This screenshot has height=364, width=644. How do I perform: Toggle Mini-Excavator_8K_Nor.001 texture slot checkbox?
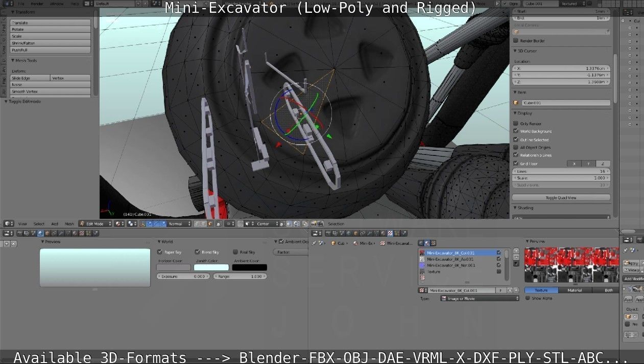(x=499, y=265)
